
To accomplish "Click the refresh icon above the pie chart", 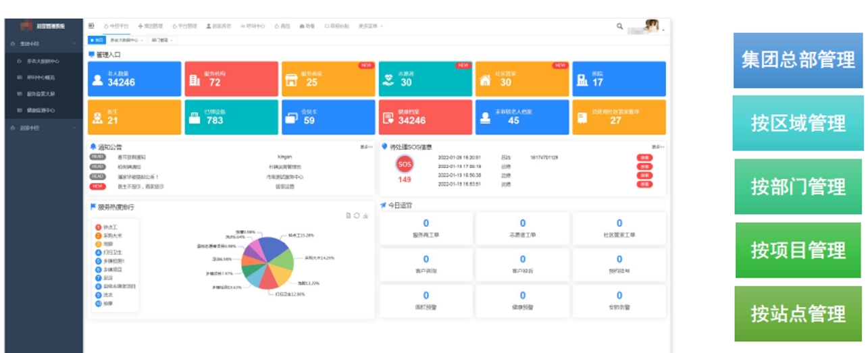I will click(357, 216).
